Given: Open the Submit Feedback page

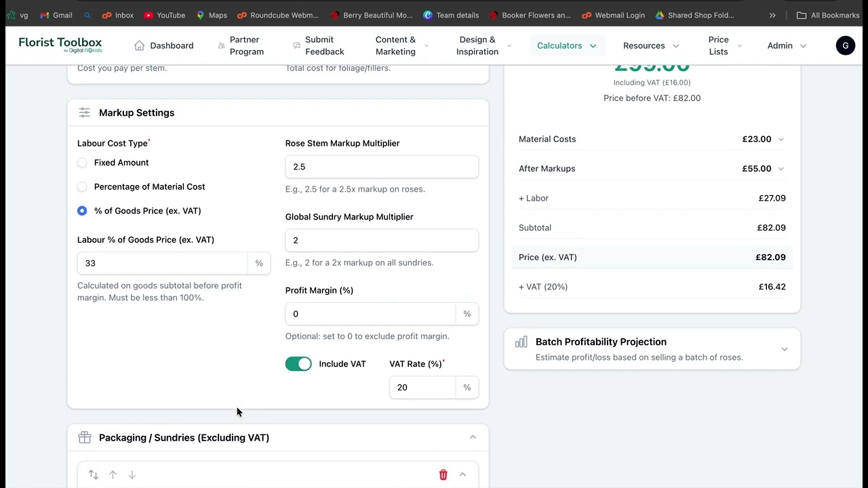Looking at the screenshot, I should tap(318, 45).
